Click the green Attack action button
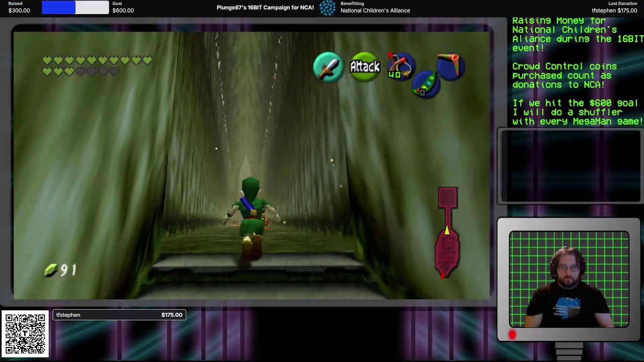The image size is (644, 362). click(365, 66)
